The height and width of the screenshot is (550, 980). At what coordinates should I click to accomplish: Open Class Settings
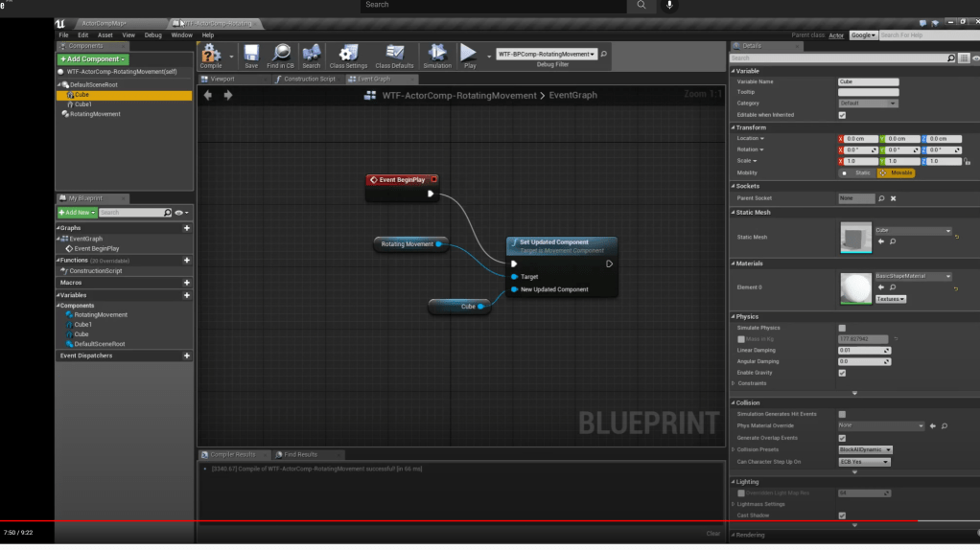(x=349, y=55)
